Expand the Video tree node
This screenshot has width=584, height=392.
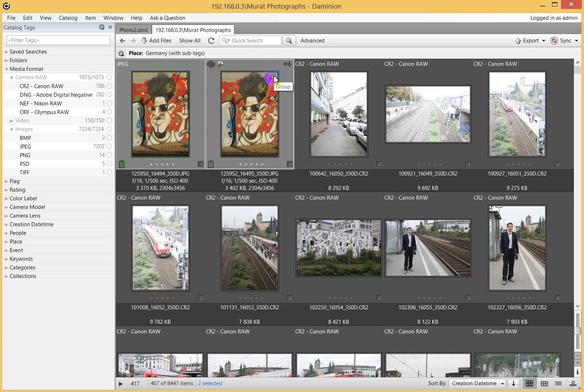pyautogui.click(x=12, y=120)
